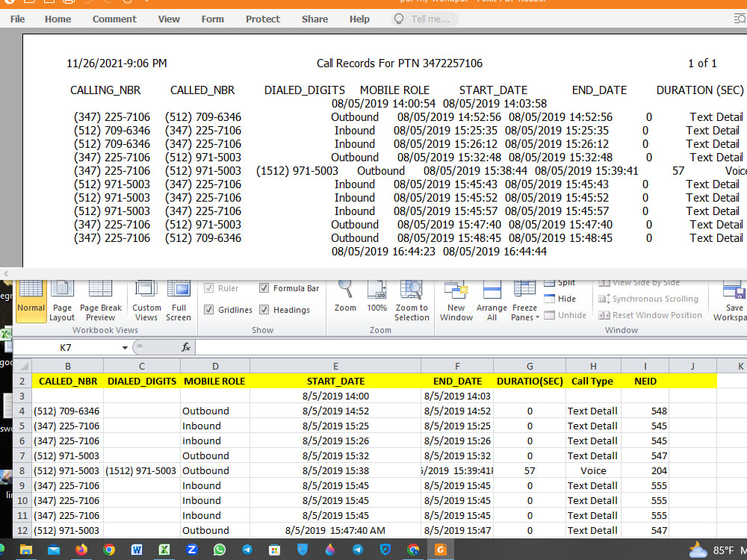Select column E header
The width and height of the screenshot is (747, 560).
click(335, 366)
